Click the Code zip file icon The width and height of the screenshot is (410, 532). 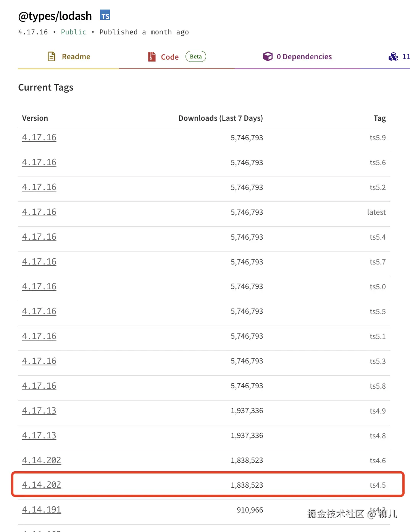152,57
